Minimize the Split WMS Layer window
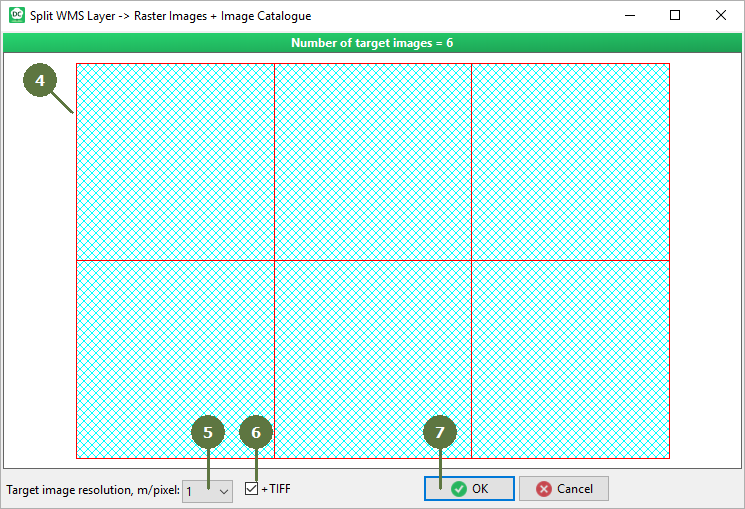Image resolution: width=745 pixels, height=509 pixels. pos(629,16)
